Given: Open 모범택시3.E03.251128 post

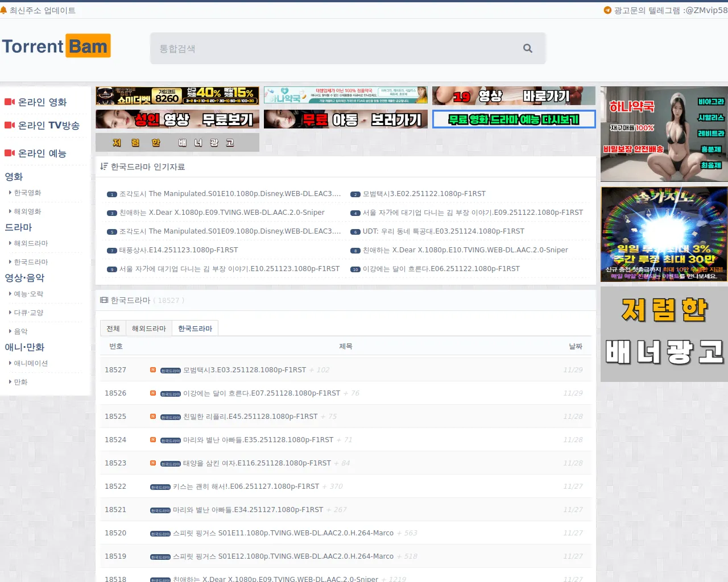Looking at the screenshot, I should (x=245, y=370).
